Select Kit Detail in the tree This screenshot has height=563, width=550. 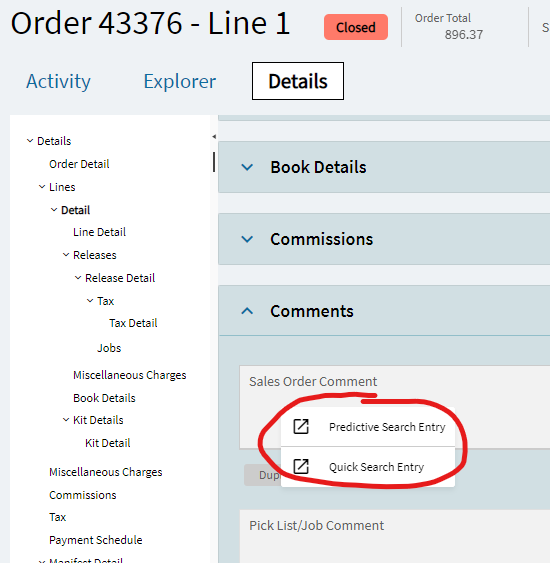coord(108,443)
